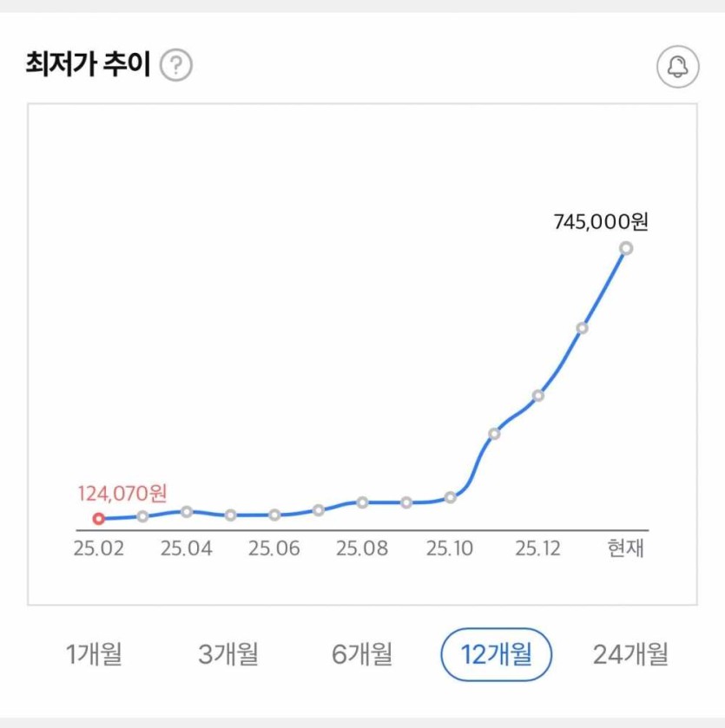Click the red lowest-price point at 25.02
The height and width of the screenshot is (728, 725).
tap(99, 519)
